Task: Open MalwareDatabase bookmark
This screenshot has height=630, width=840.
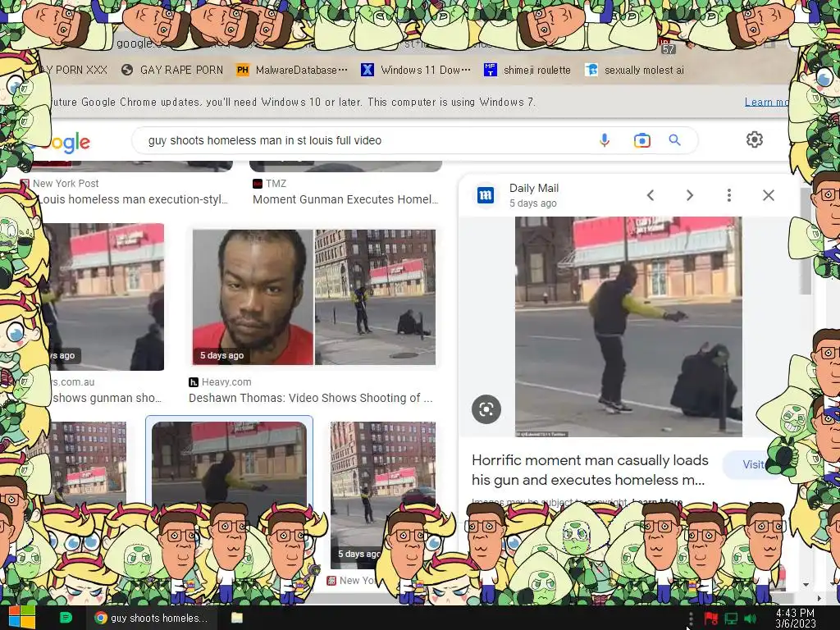Action: 293,71
